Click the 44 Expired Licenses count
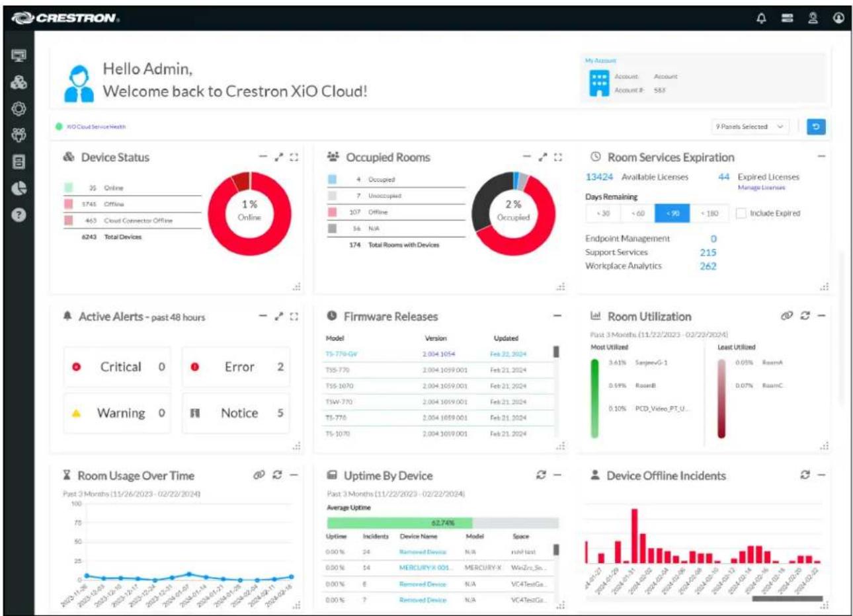The height and width of the screenshot is (616, 853). point(724,177)
